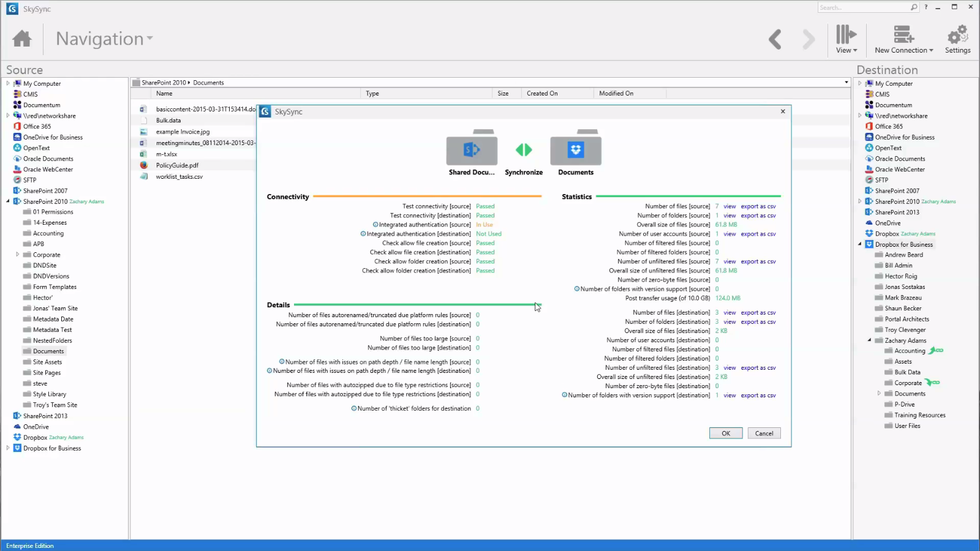Click the info icon beside thicket folders
The image size is (980, 551).
[x=354, y=408]
